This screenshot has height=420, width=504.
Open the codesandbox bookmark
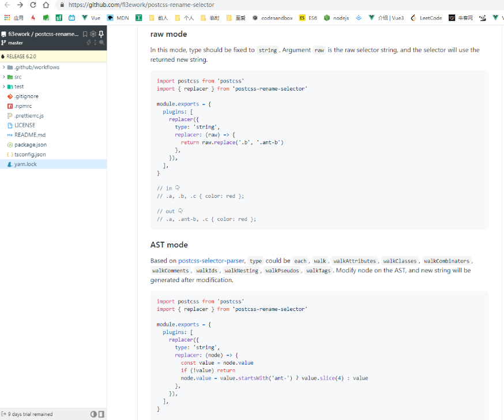click(x=273, y=18)
